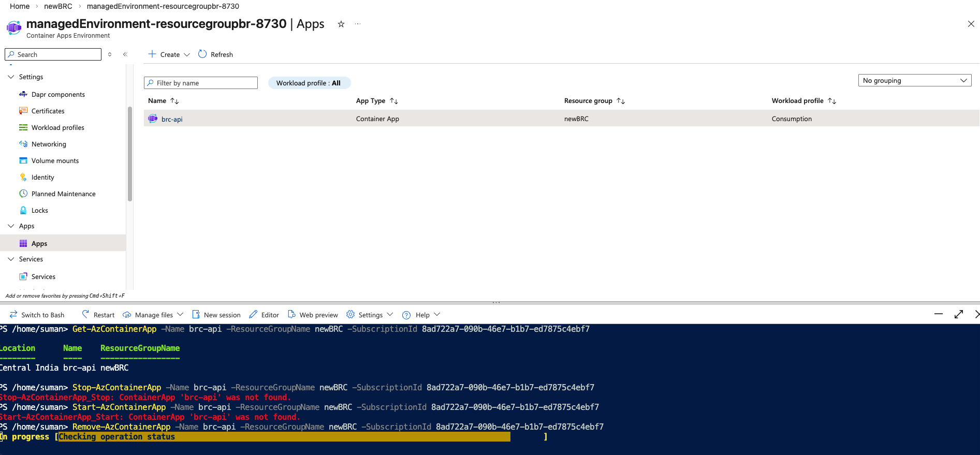Sort the table by Name
Image resolution: width=980 pixels, height=455 pixels.
coord(163,101)
